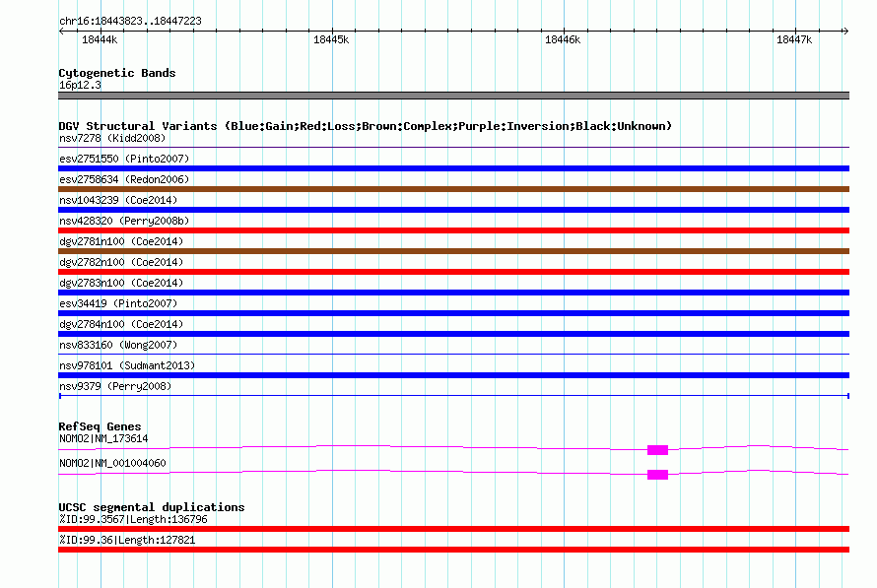Click the blue nsv978101 gain bar
The image size is (877, 588).
453,375
